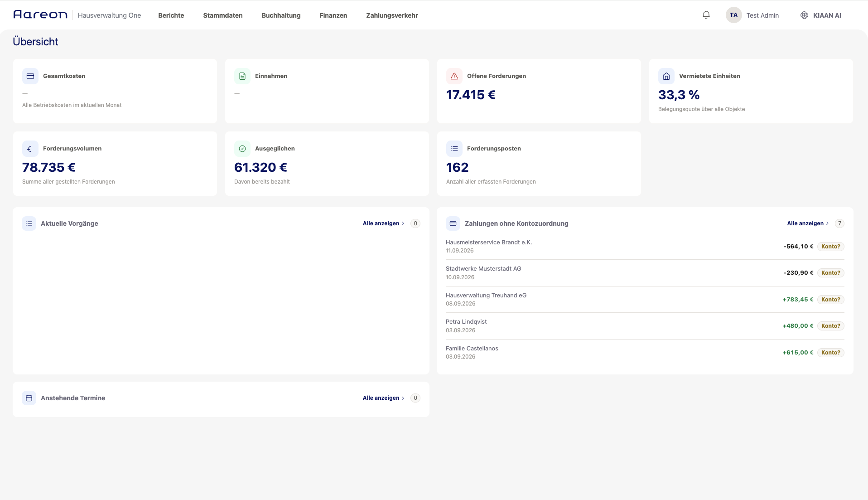Viewport: 868px width, 500px height.
Task: Show all Aktuelle Vorgänge via Alle anzeigen
Action: 383,223
